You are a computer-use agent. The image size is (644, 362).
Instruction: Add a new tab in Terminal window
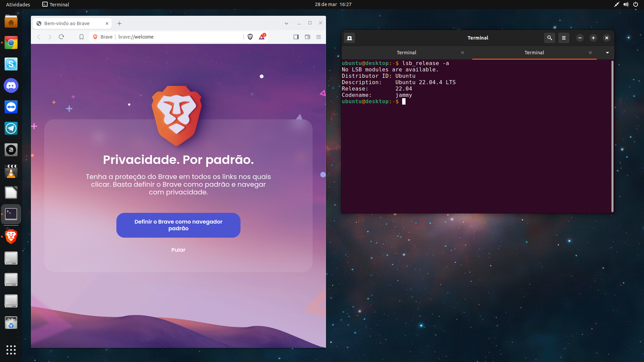tap(350, 38)
